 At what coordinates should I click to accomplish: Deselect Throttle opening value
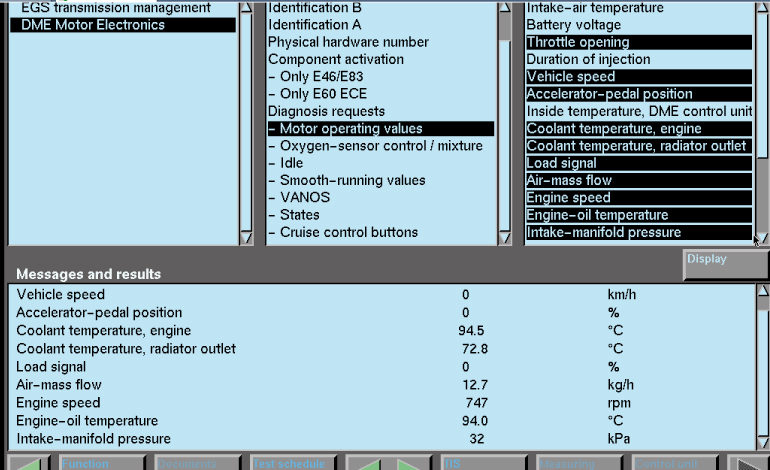(x=639, y=42)
